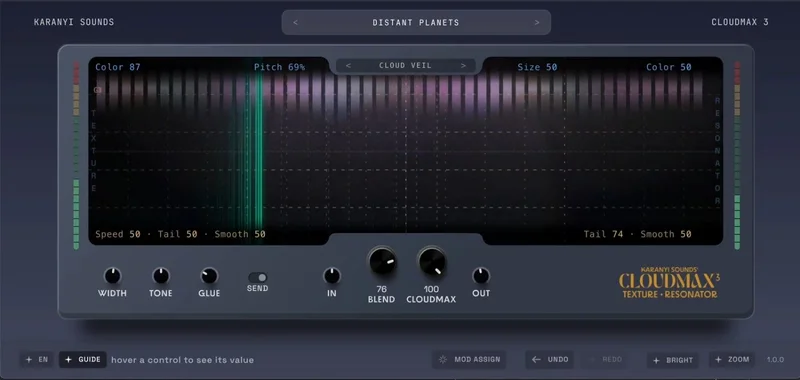The height and width of the screenshot is (380, 800).
Task: Click the REDO button
Action: tap(605, 360)
